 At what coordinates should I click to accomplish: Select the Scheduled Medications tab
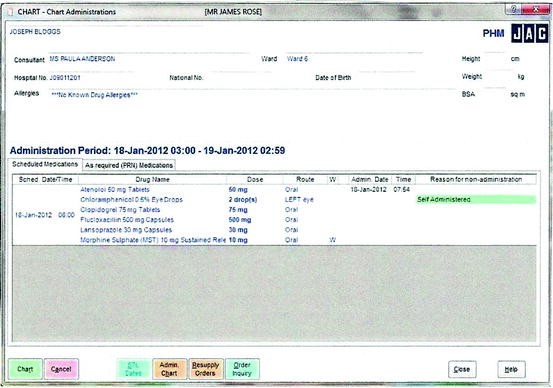click(45, 164)
